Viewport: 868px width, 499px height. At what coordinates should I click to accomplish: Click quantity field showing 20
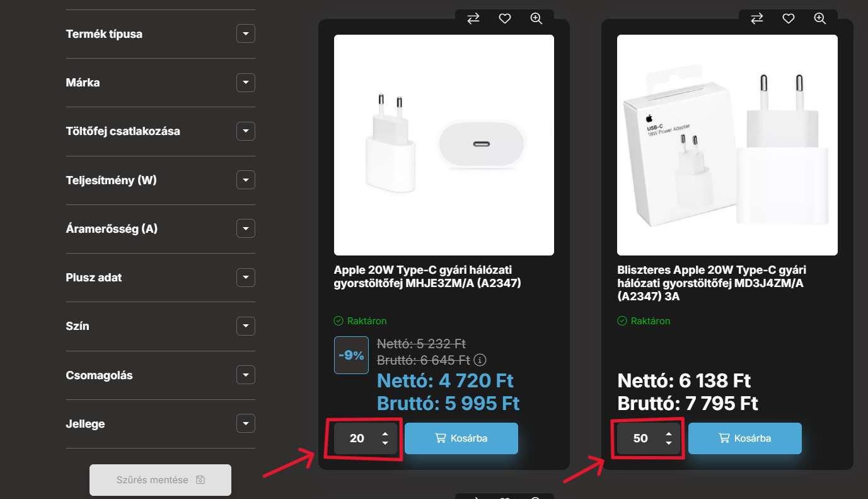tap(357, 438)
